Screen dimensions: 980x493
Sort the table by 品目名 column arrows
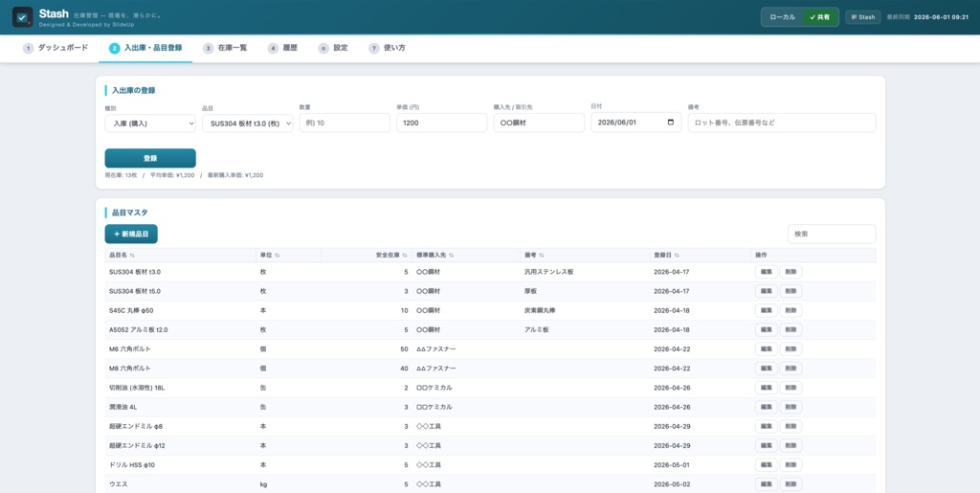coord(132,256)
